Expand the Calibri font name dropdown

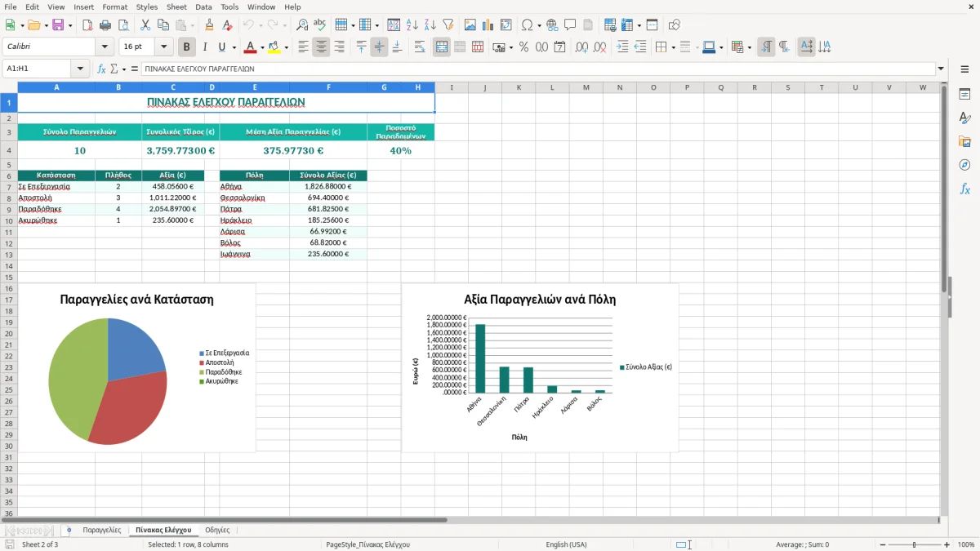[x=104, y=47]
